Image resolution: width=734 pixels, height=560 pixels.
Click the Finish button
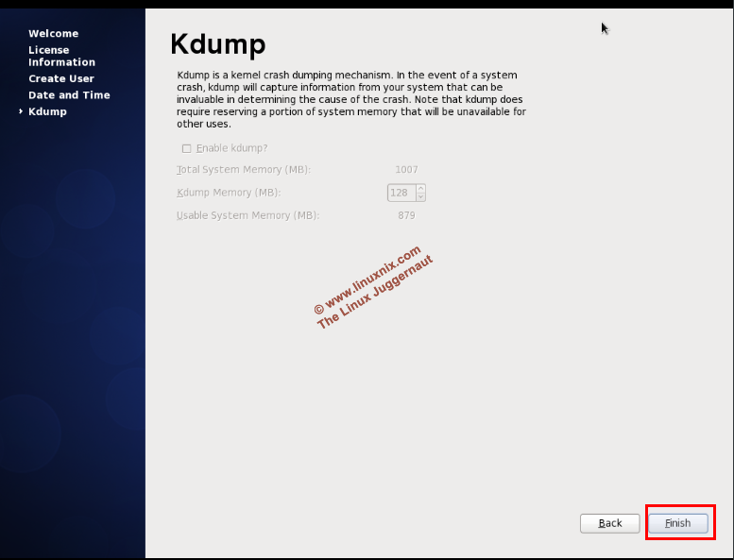pos(677,523)
